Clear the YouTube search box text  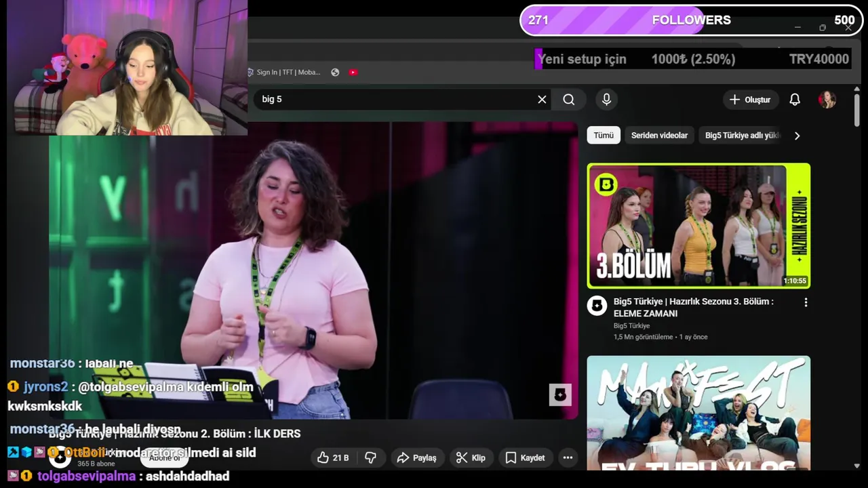[542, 100]
